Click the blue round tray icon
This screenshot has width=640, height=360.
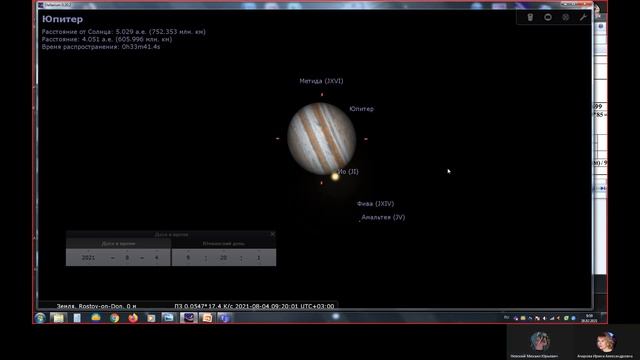[x=573, y=318]
